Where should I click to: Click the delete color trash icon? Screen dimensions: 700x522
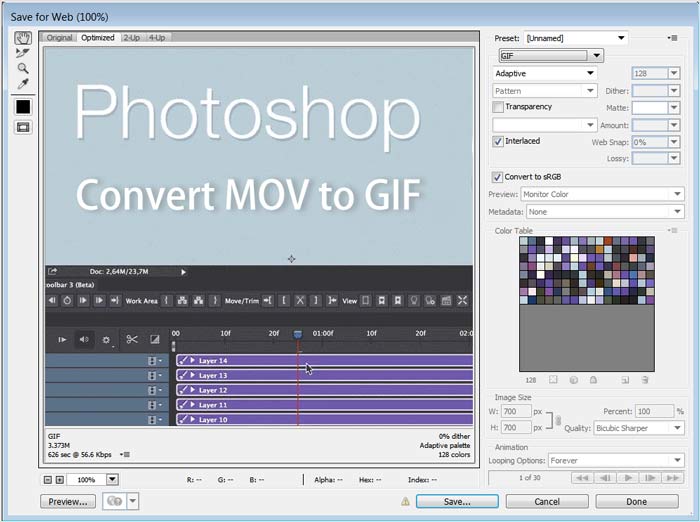click(x=645, y=380)
